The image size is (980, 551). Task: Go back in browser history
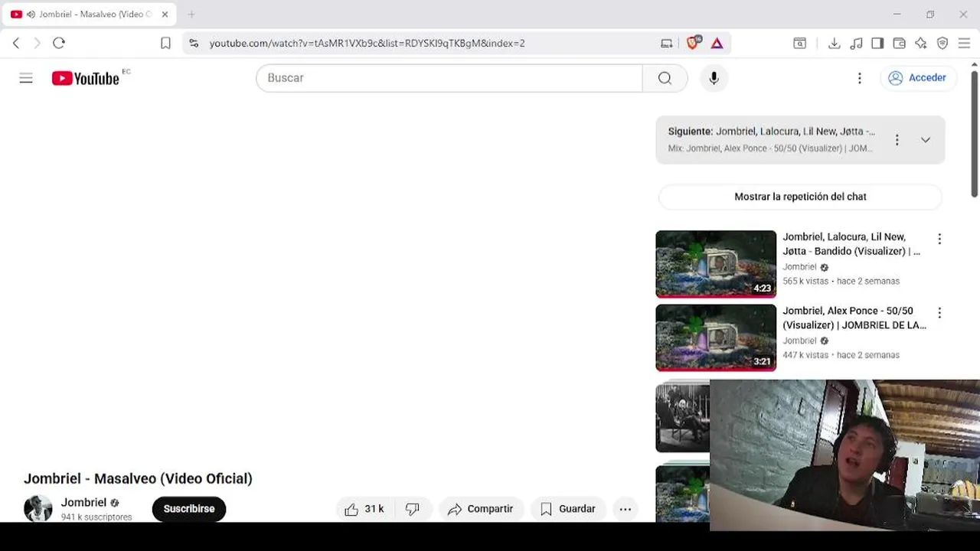tap(16, 43)
